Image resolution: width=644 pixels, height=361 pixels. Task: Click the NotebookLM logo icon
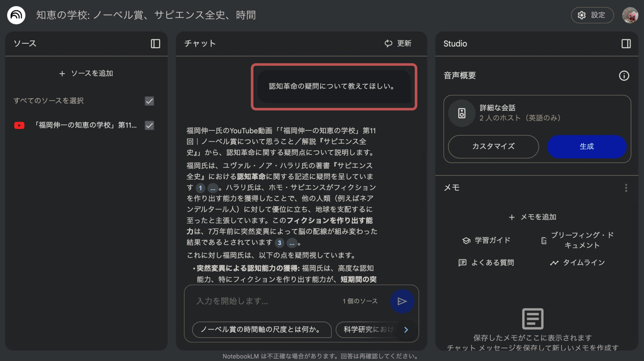coord(16,15)
